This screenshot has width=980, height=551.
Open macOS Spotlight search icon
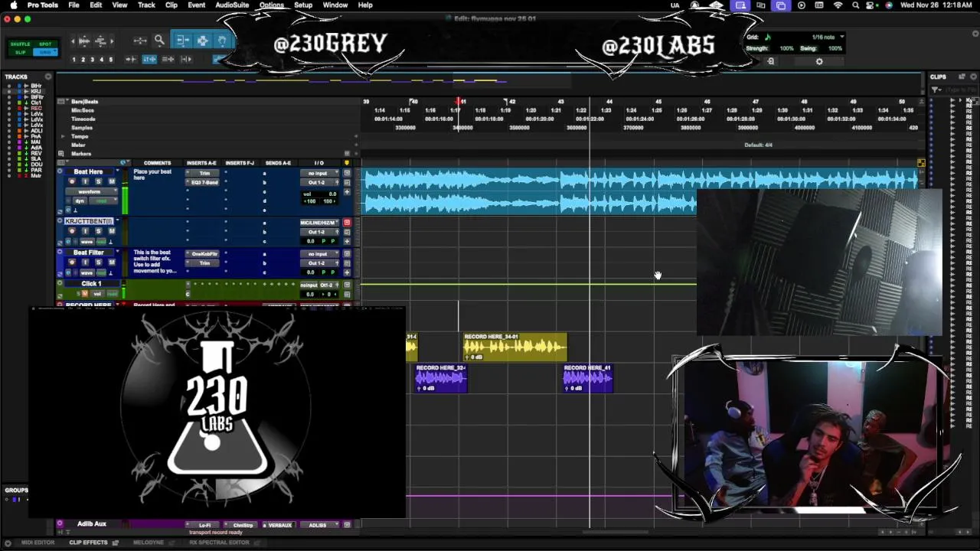pos(855,5)
